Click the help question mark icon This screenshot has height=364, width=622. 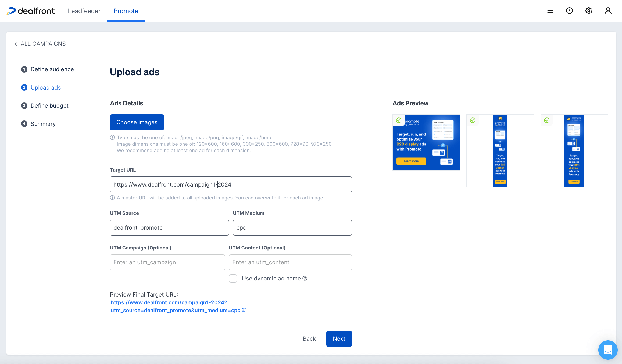click(x=569, y=11)
